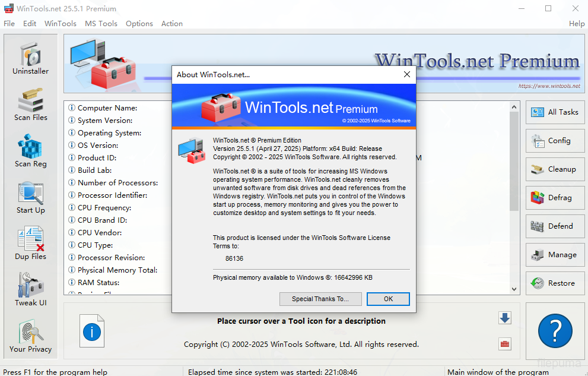This screenshot has height=376, width=588.
Task: Click the info icon beside CPU Vendor
Action: (72, 232)
